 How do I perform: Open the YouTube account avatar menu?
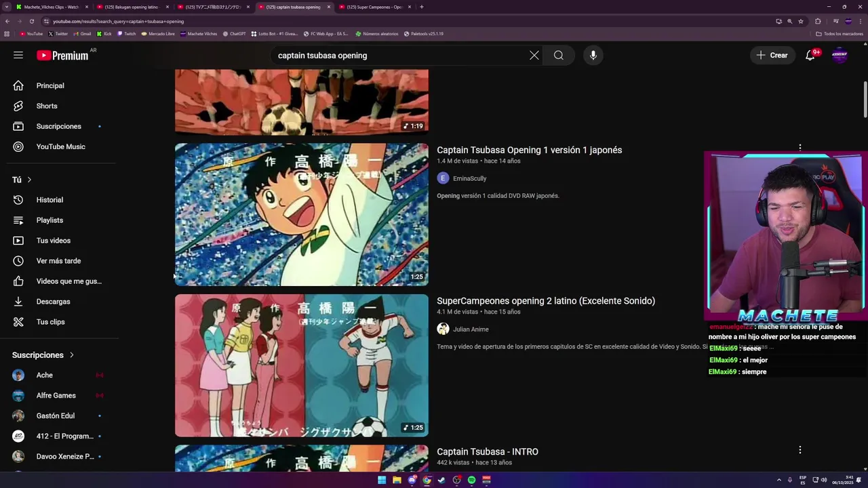click(x=840, y=56)
